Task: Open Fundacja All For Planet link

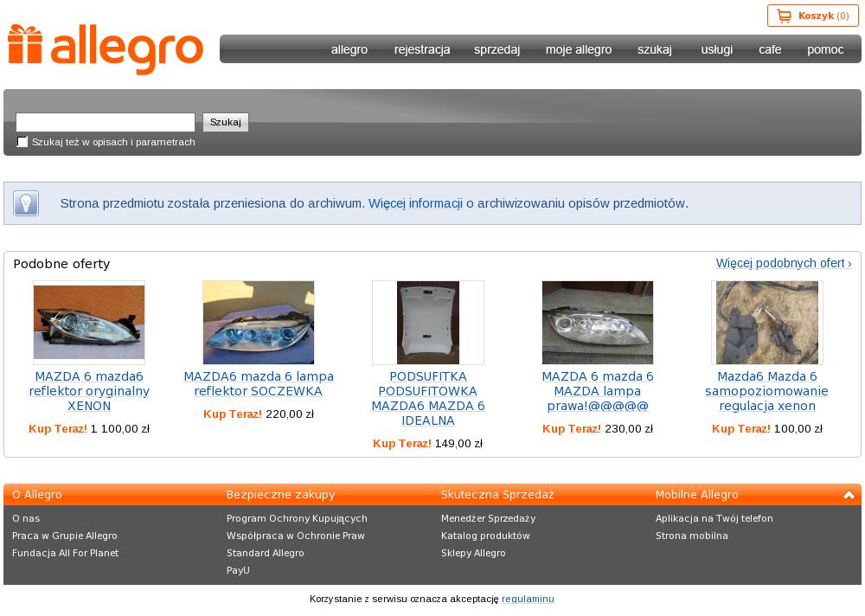Action: tap(65, 553)
